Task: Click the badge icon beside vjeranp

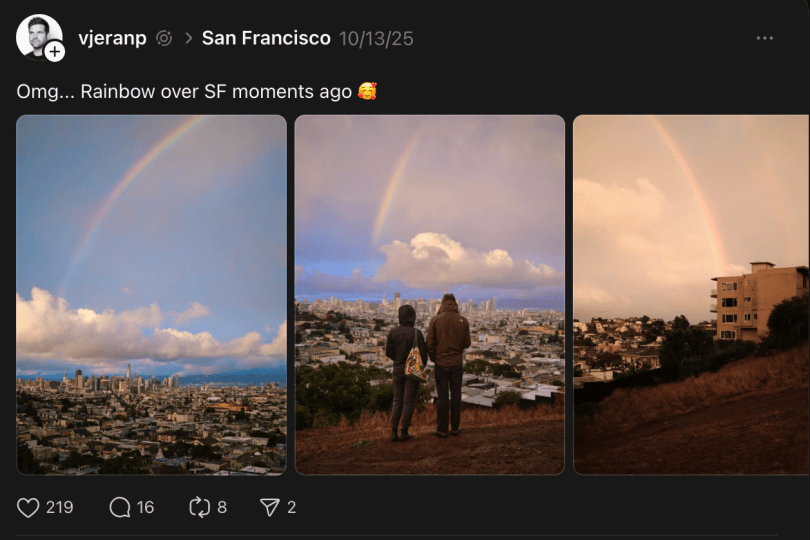Action: pyautogui.click(x=164, y=38)
